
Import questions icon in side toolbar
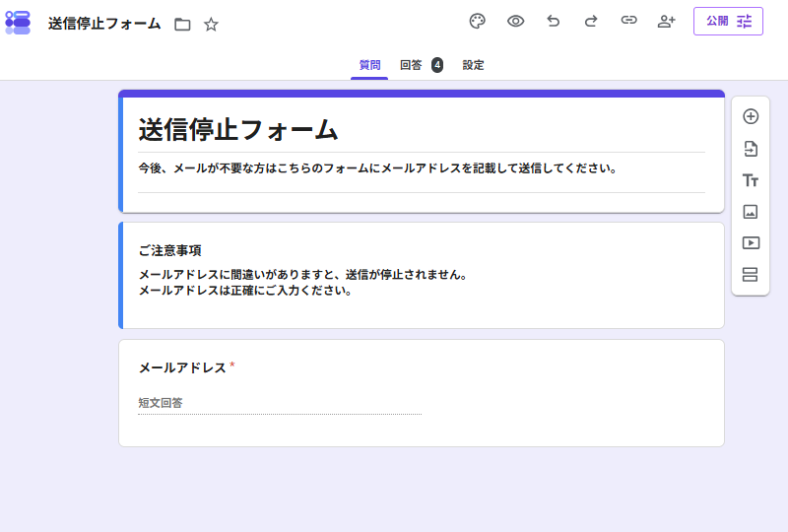[751, 149]
